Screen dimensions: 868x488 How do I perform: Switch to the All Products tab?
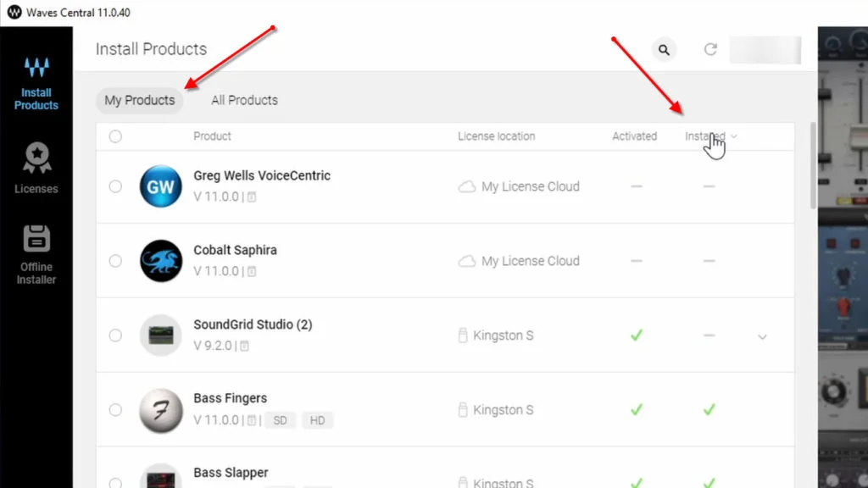(244, 100)
